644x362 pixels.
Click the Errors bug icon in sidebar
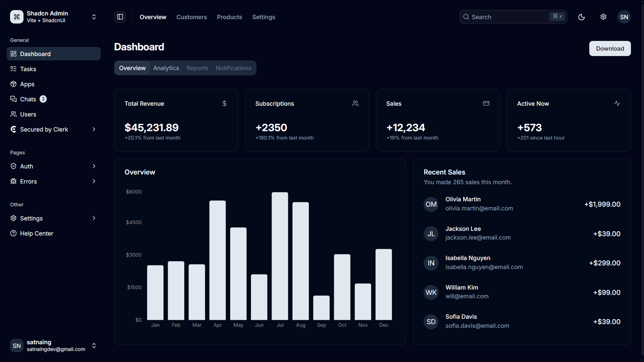coord(13,181)
